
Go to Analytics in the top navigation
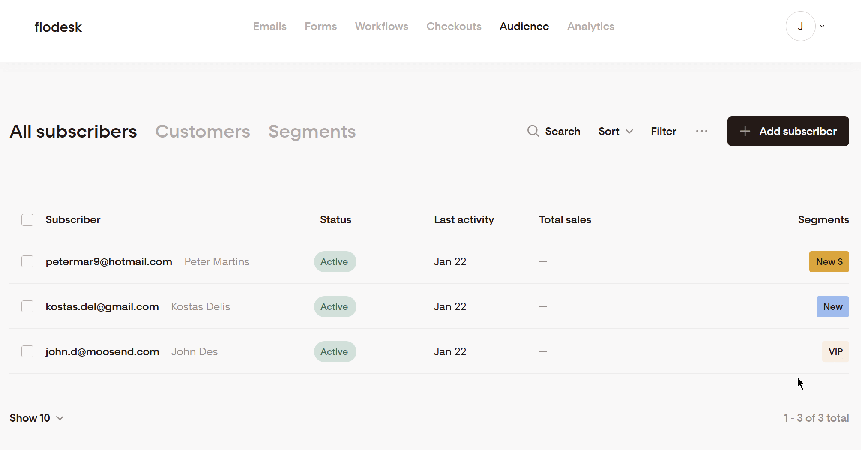point(590,27)
